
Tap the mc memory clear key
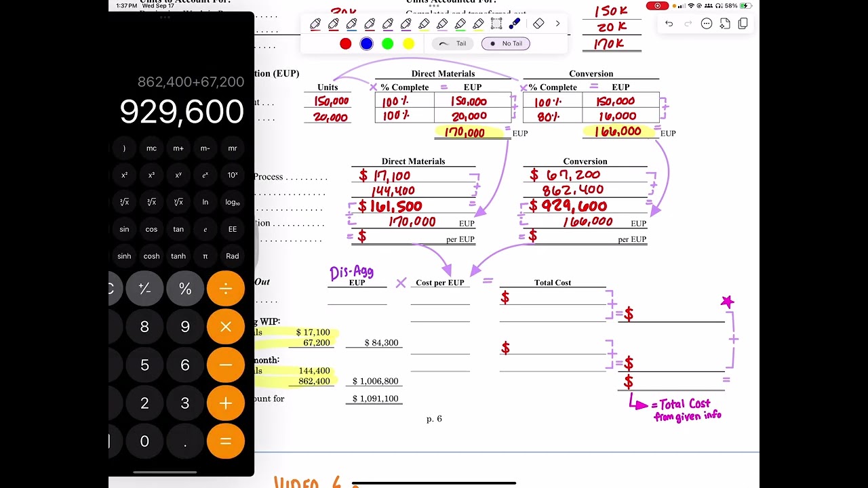tap(151, 148)
